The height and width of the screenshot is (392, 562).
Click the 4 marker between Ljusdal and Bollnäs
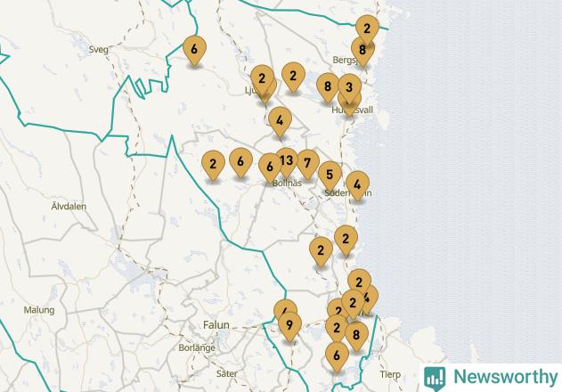[x=280, y=120]
